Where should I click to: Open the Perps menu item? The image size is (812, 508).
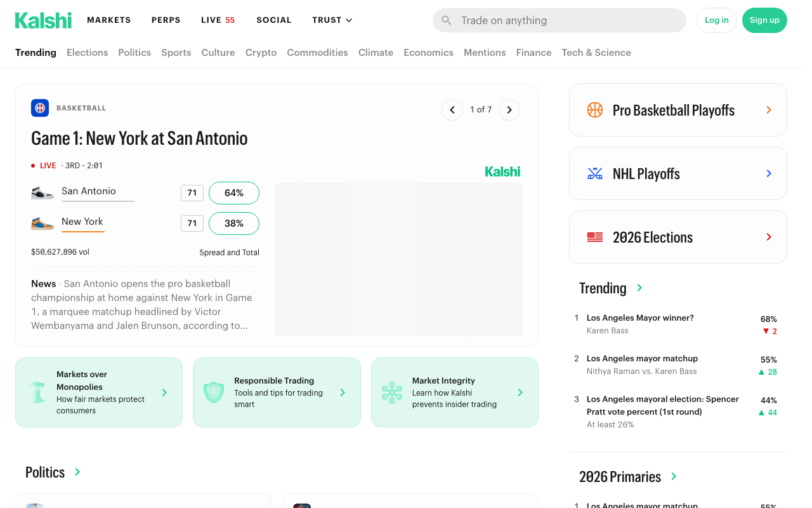[166, 20]
